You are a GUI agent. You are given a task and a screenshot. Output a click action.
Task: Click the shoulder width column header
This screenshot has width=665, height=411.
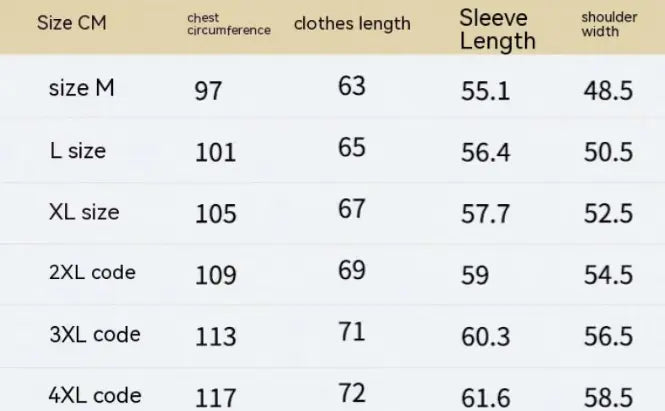click(x=609, y=24)
